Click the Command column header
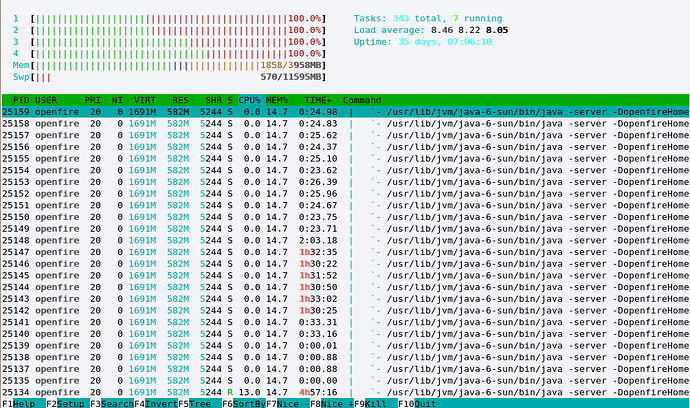Image resolution: width=690 pixels, height=408 pixels. click(362, 100)
